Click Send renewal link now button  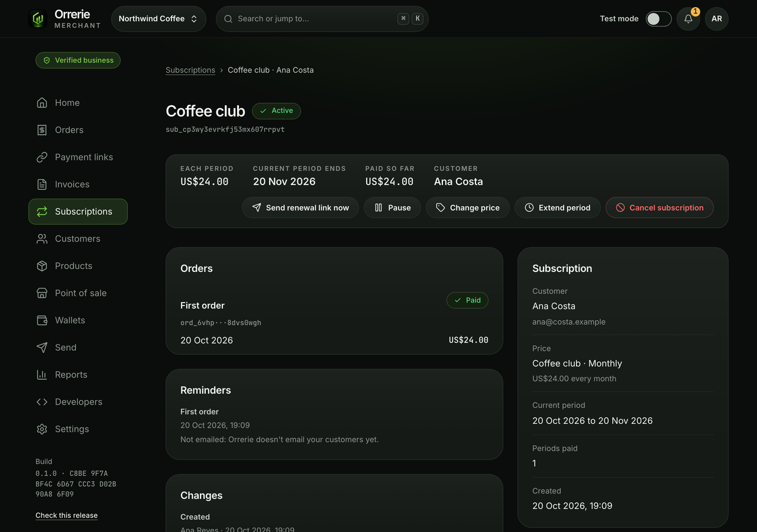pos(300,207)
